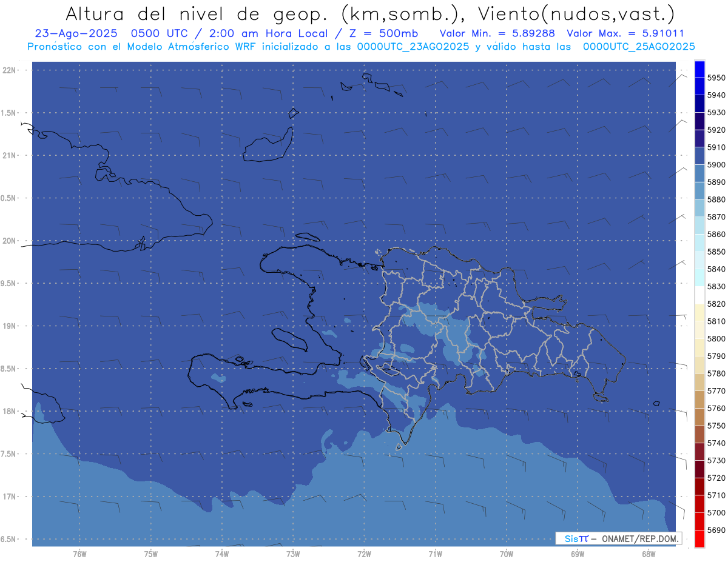This screenshot has height=562, width=728.
Task: Click the "Pronóstico con el Modelo Atmosferico WRF" line
Action: [x=143, y=47]
